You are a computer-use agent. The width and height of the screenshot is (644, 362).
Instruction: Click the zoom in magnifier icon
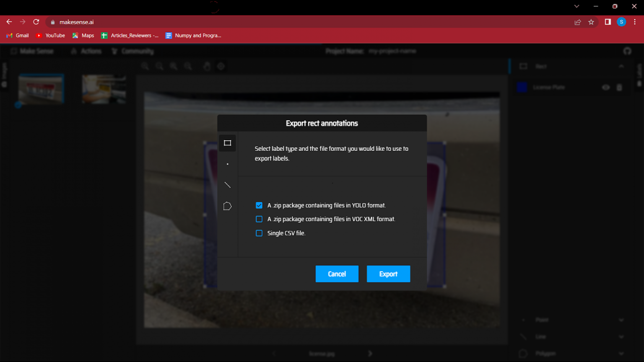145,66
